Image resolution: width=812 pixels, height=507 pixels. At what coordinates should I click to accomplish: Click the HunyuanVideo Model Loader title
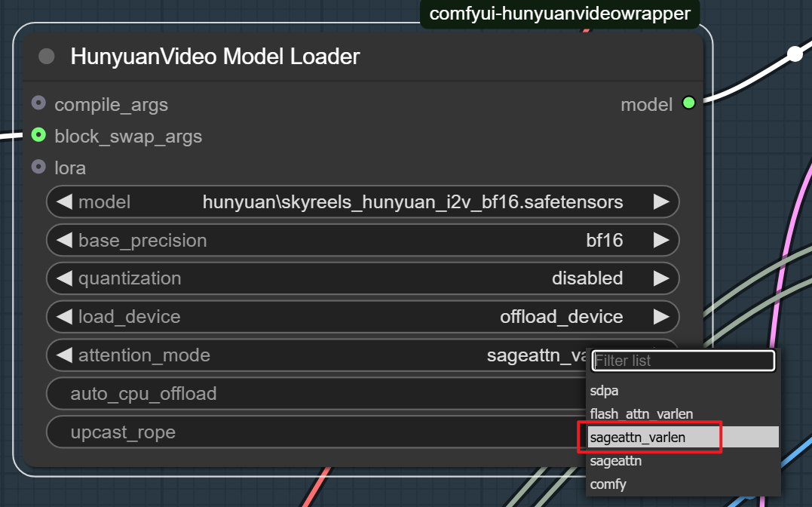click(x=215, y=57)
